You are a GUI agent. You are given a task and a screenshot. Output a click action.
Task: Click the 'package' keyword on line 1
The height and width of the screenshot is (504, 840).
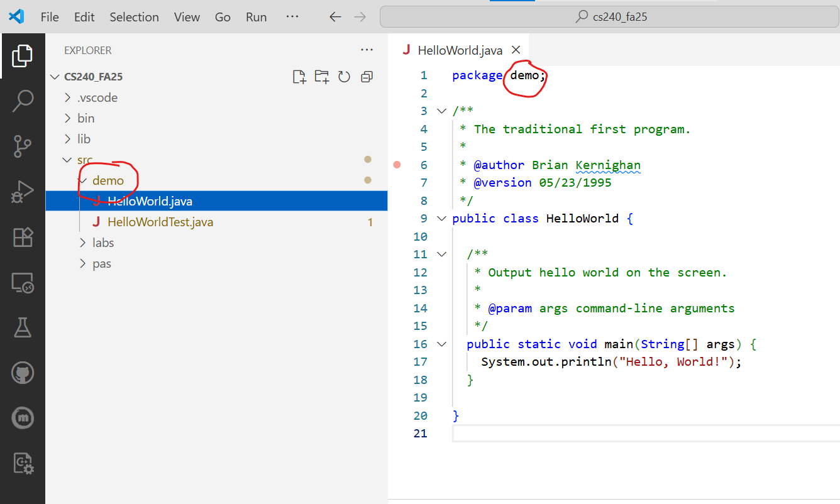click(477, 75)
